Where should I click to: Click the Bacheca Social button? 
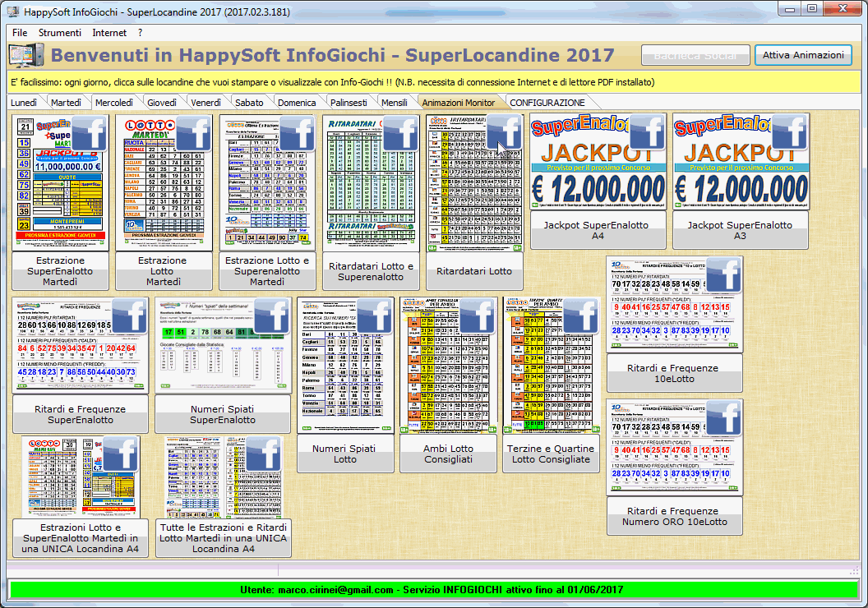(x=695, y=55)
